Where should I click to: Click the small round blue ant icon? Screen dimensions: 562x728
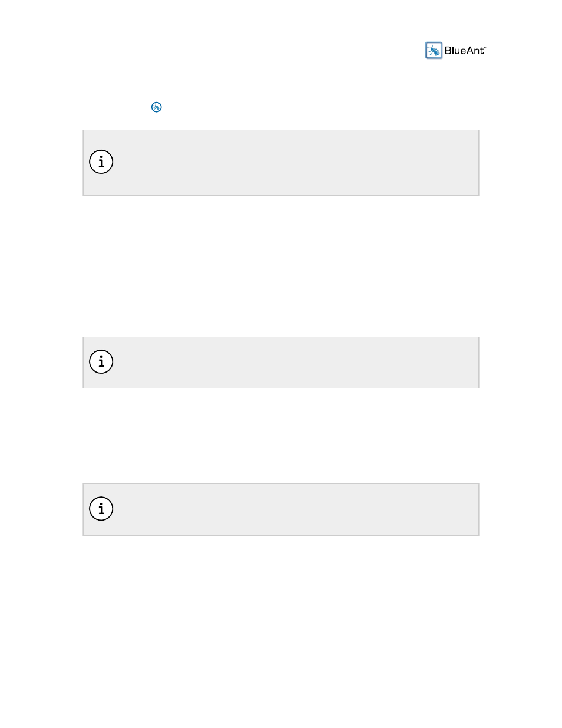(156, 107)
